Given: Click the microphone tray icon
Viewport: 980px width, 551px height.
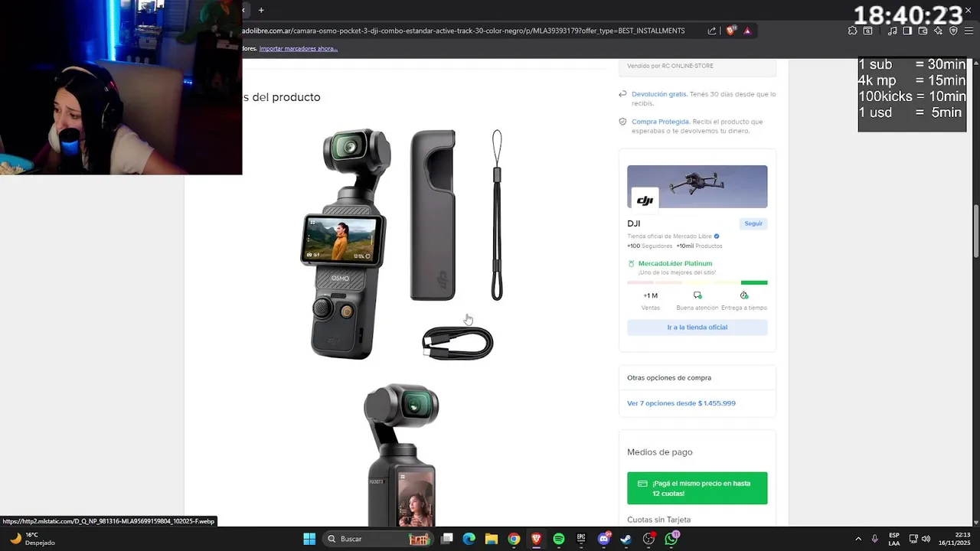Looking at the screenshot, I should pyautogui.click(x=874, y=539).
